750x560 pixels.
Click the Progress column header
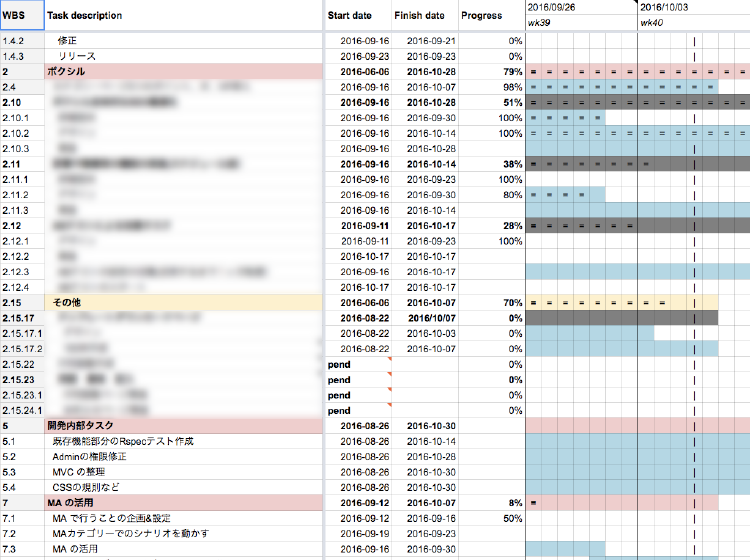pos(482,16)
